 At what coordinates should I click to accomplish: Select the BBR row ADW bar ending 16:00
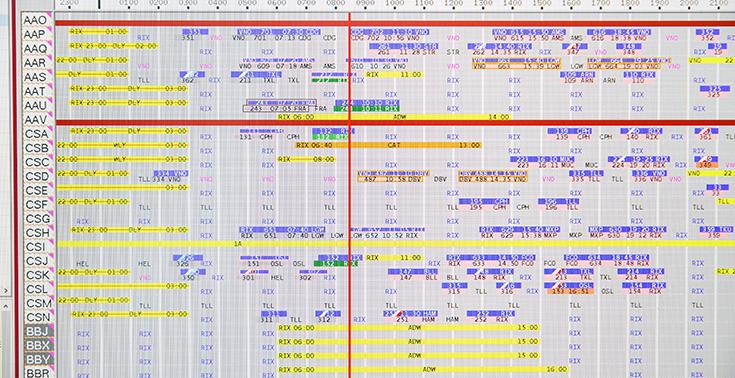[x=423, y=370]
